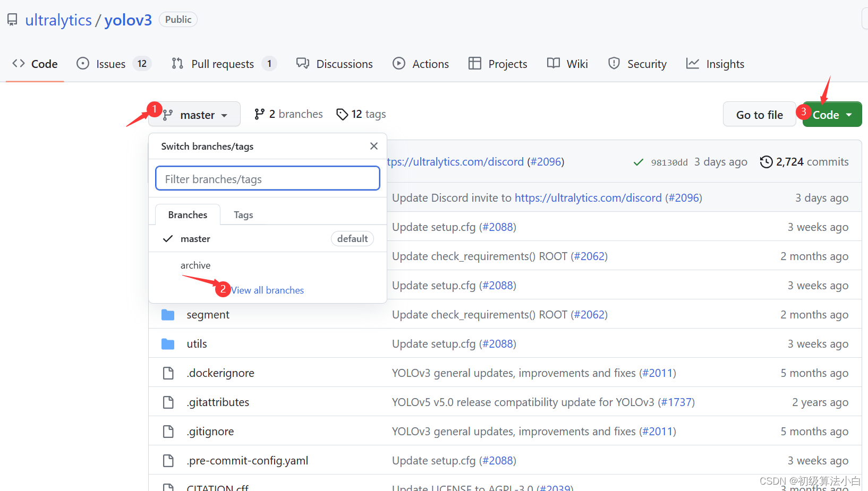Close the Switch branches/tags popup

(374, 146)
